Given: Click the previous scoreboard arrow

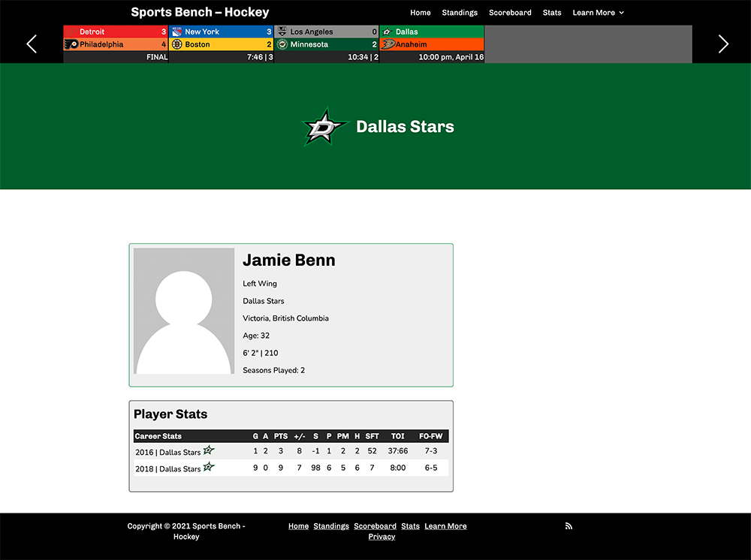Looking at the screenshot, I should point(32,44).
